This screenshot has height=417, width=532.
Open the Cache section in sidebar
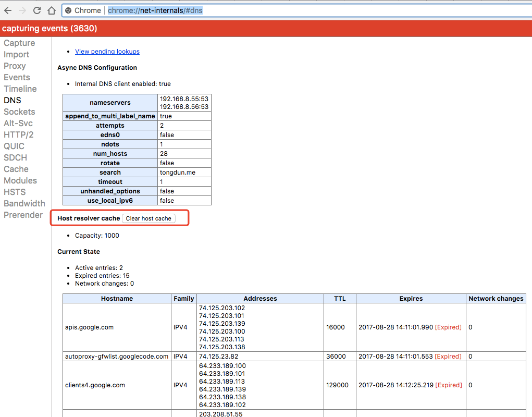pos(16,169)
